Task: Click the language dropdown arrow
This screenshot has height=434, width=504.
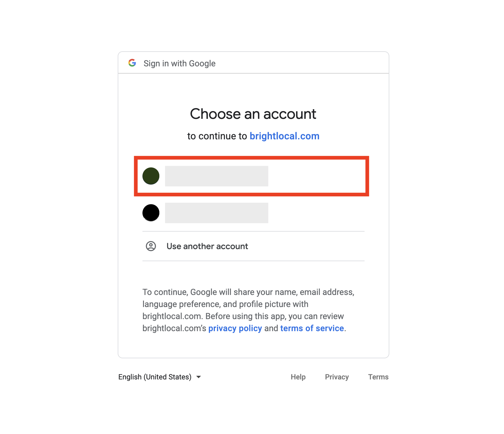Action: point(199,377)
